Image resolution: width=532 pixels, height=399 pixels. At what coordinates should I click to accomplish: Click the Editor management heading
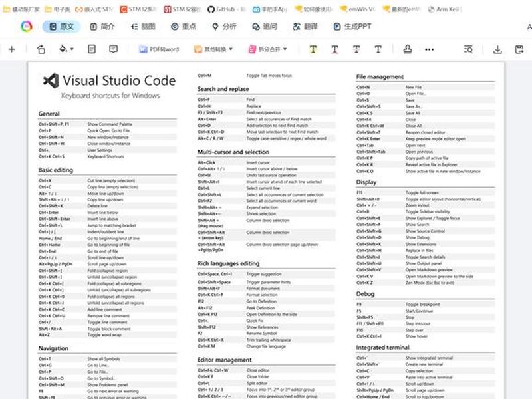tap(225, 360)
